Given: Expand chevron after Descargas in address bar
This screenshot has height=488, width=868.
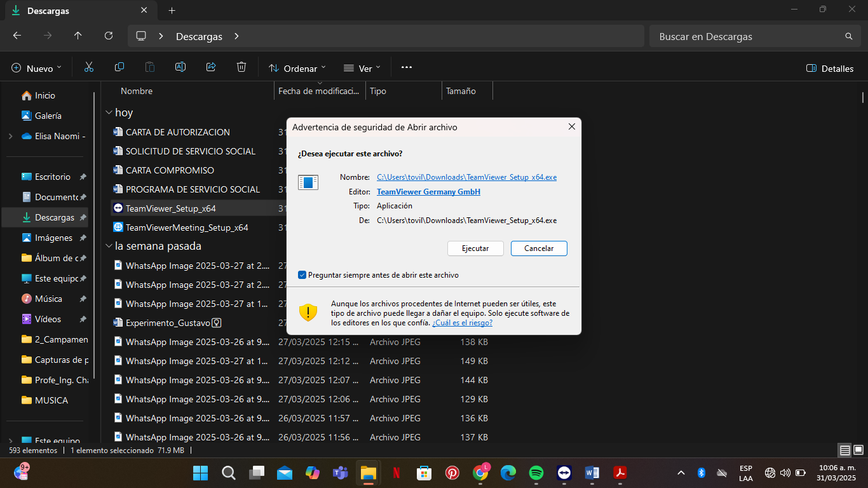Looking at the screenshot, I should tap(236, 36).
